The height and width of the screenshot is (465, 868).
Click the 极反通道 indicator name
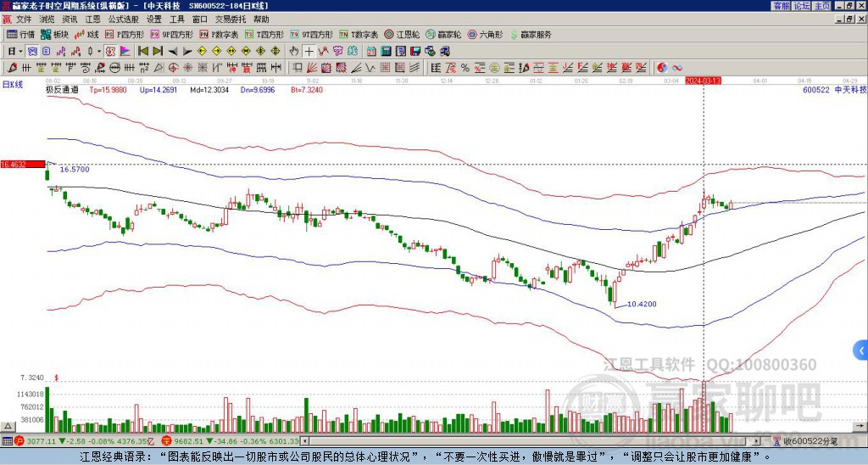click(62, 89)
